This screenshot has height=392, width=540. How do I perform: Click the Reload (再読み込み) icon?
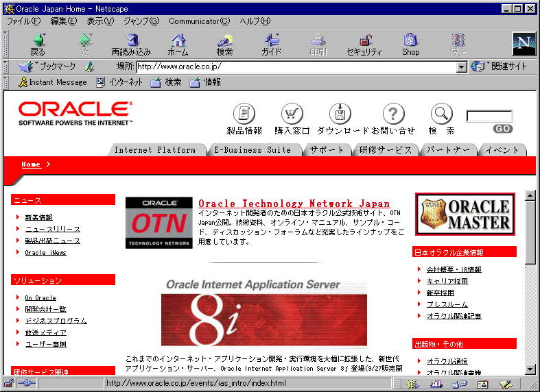click(131, 44)
